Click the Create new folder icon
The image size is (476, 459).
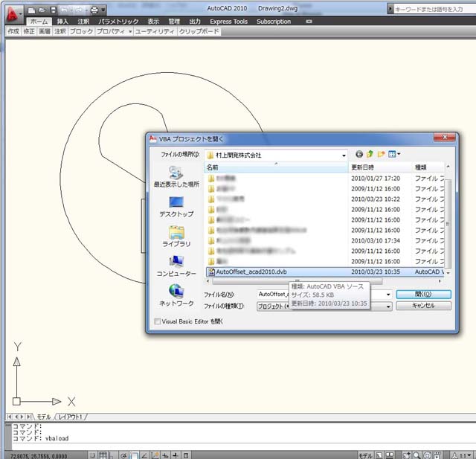[381, 154]
